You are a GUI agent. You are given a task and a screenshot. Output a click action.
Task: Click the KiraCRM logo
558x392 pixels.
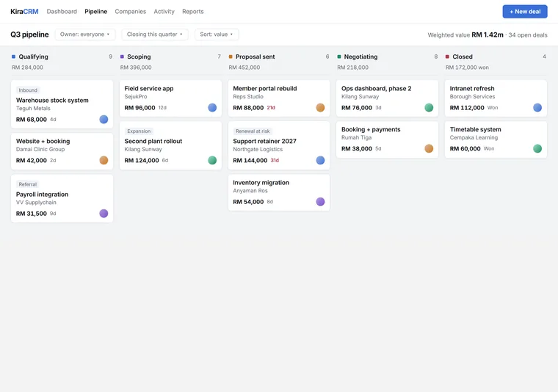[24, 12]
